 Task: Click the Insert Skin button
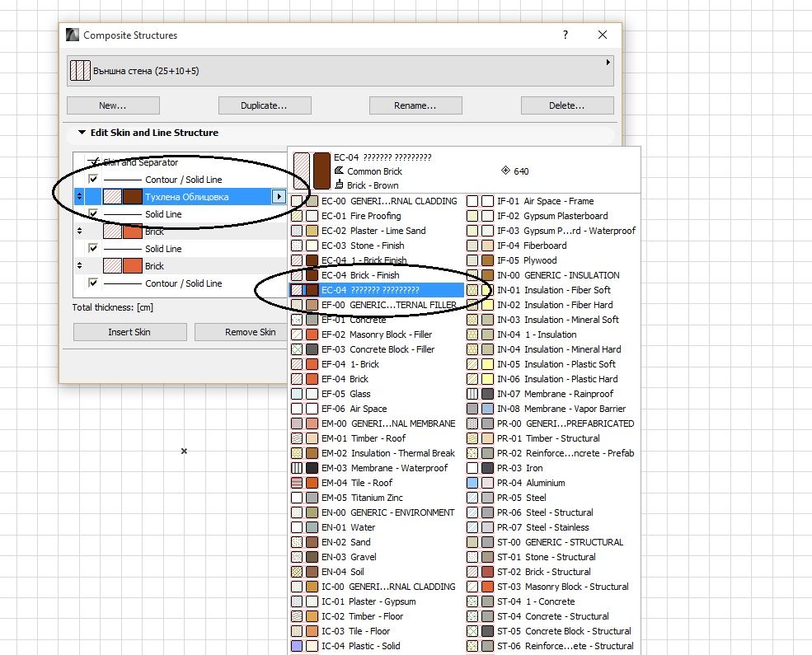point(129,331)
